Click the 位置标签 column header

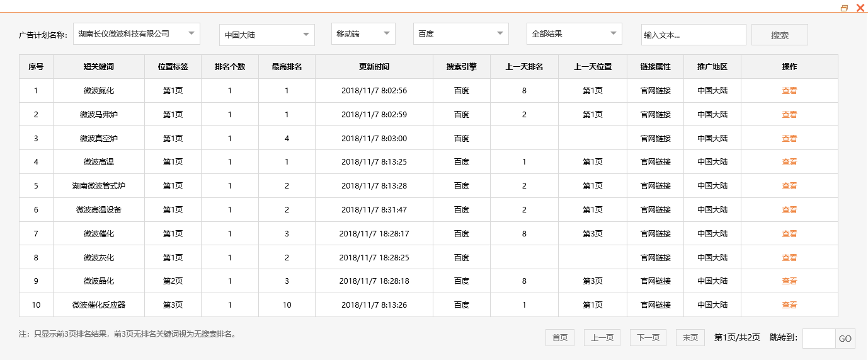pos(173,67)
